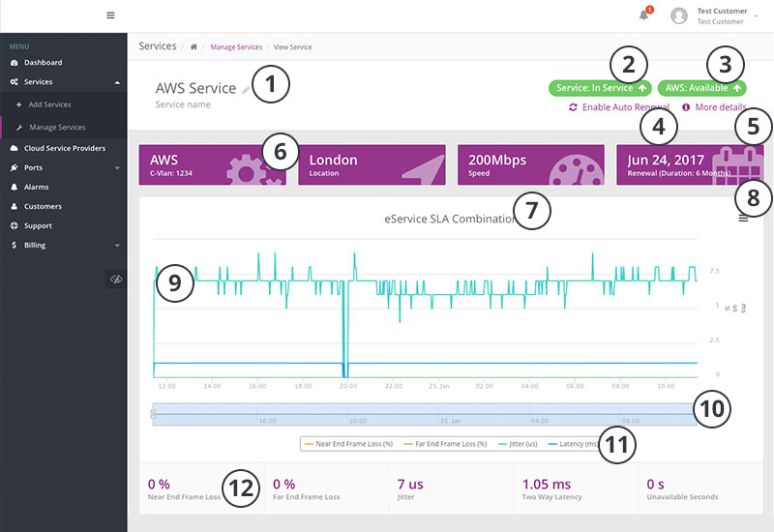Click the Service: In Service status badge
Image resolution: width=774 pixels, height=532 pixels.
(600, 88)
